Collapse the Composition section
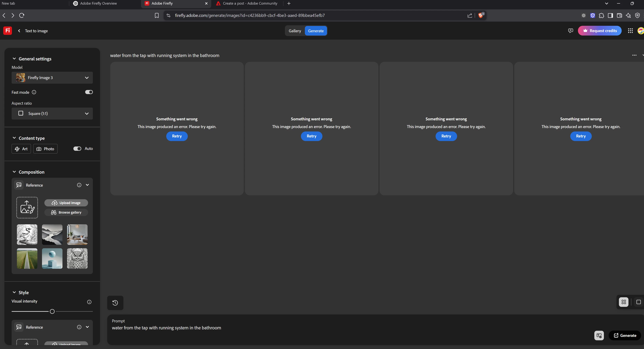Screen dimensions: 644x349 click(14, 172)
